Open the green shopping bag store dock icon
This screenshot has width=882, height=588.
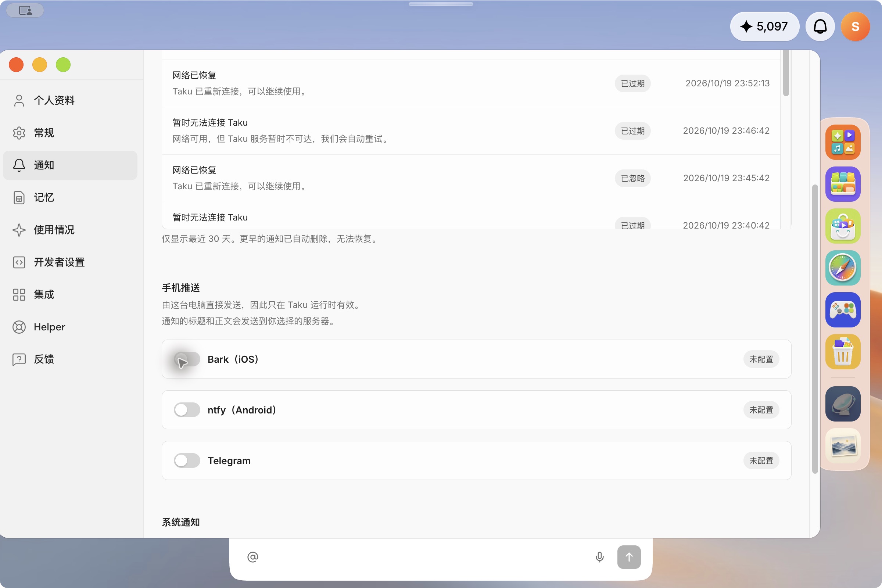(x=843, y=226)
